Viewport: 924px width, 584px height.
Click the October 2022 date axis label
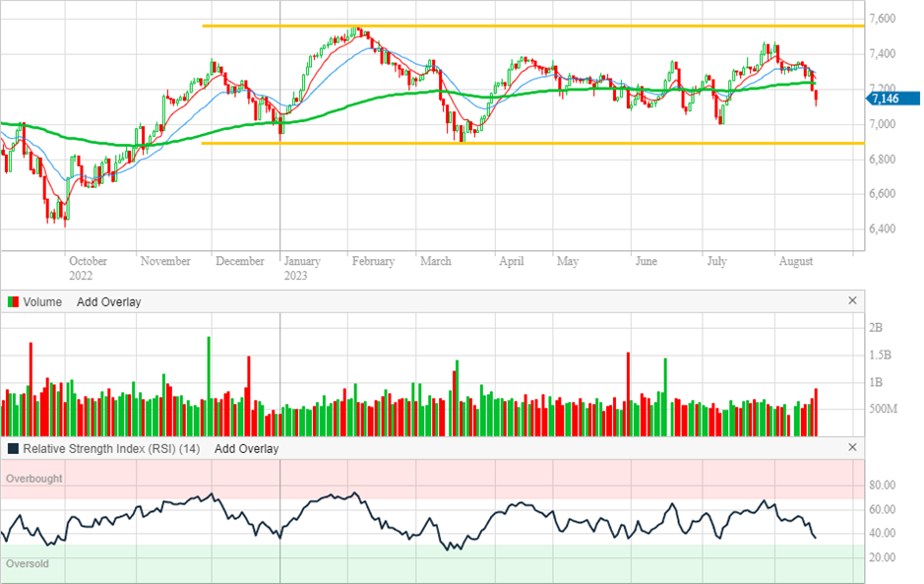88,268
